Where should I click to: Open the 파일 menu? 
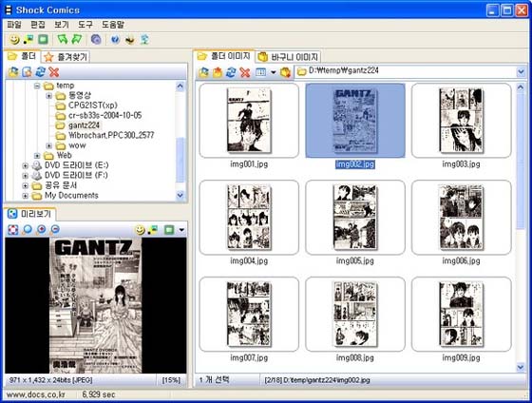click(x=14, y=25)
